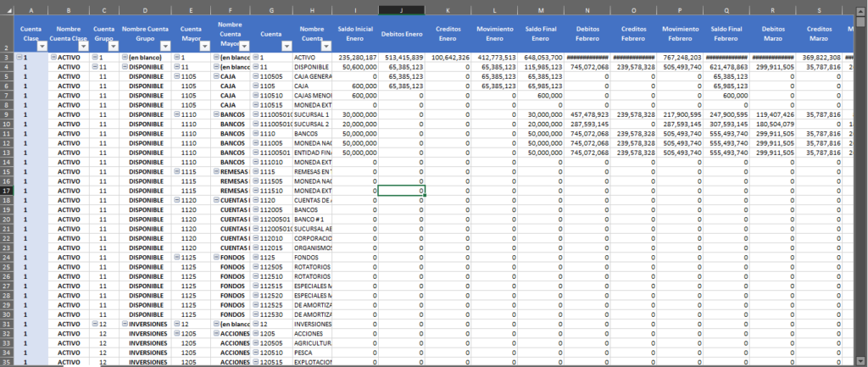Select row 3 header

pyautogui.click(x=7, y=58)
